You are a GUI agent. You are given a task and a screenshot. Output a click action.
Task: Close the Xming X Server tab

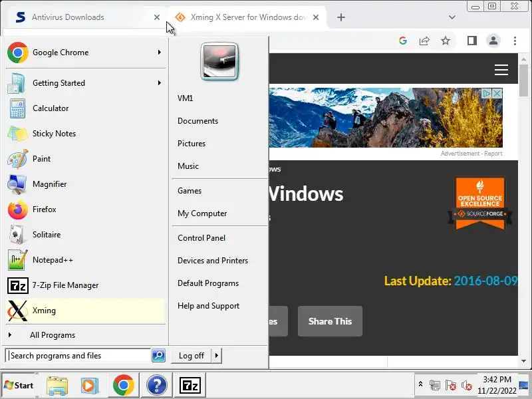tap(315, 17)
